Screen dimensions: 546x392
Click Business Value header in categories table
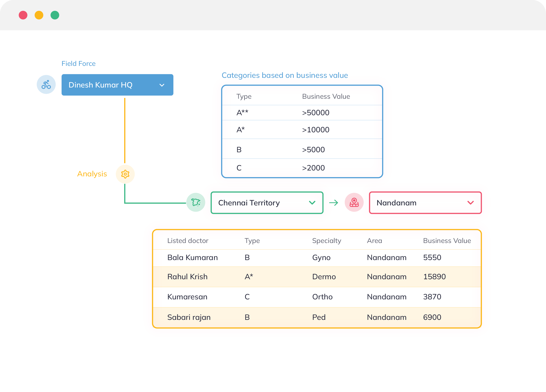pyautogui.click(x=326, y=96)
